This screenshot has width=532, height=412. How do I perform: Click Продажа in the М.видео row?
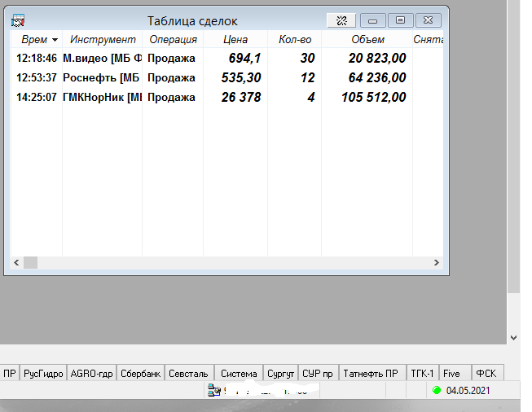(x=171, y=59)
